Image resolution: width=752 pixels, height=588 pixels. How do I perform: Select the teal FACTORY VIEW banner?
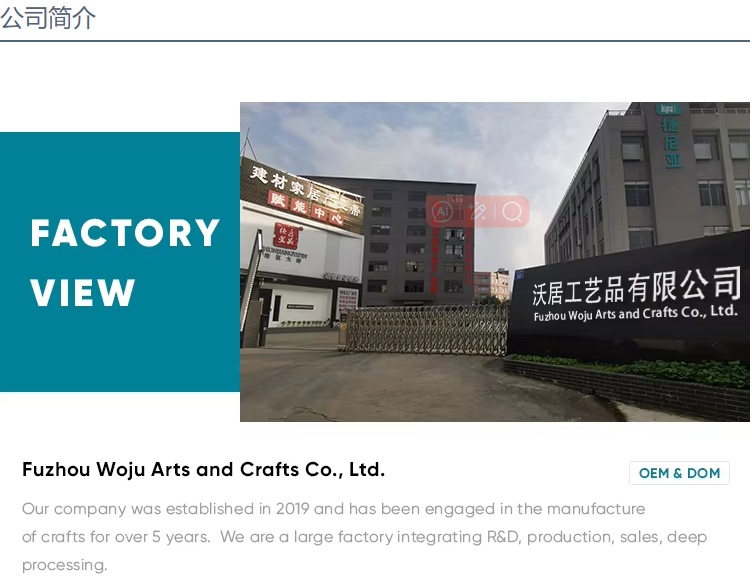120,262
